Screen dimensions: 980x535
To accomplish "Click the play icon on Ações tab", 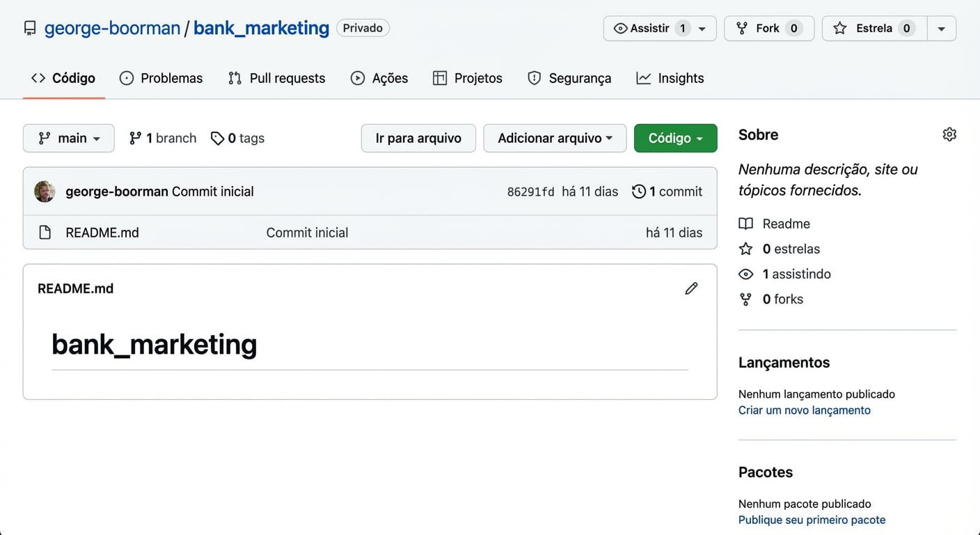I will tap(358, 78).
